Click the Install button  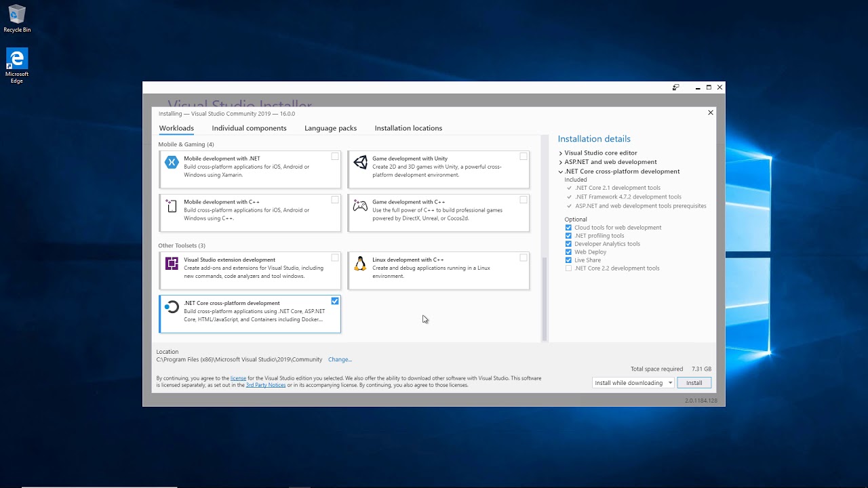click(x=694, y=383)
